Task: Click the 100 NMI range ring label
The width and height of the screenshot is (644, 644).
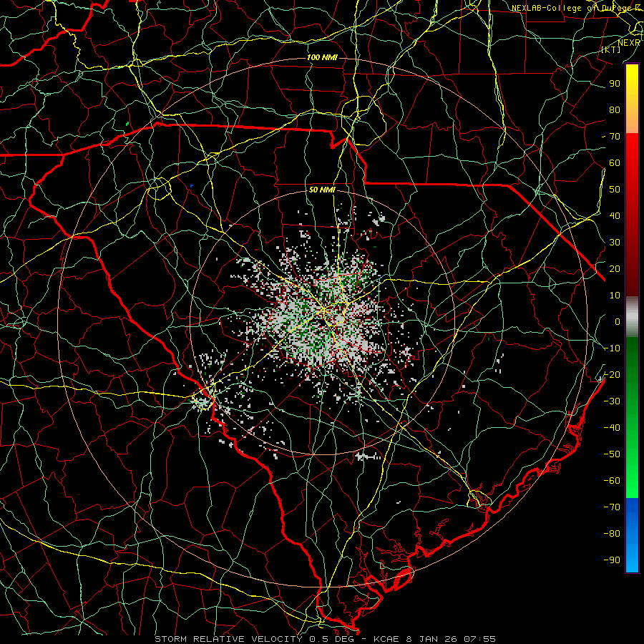Action: 322,57
